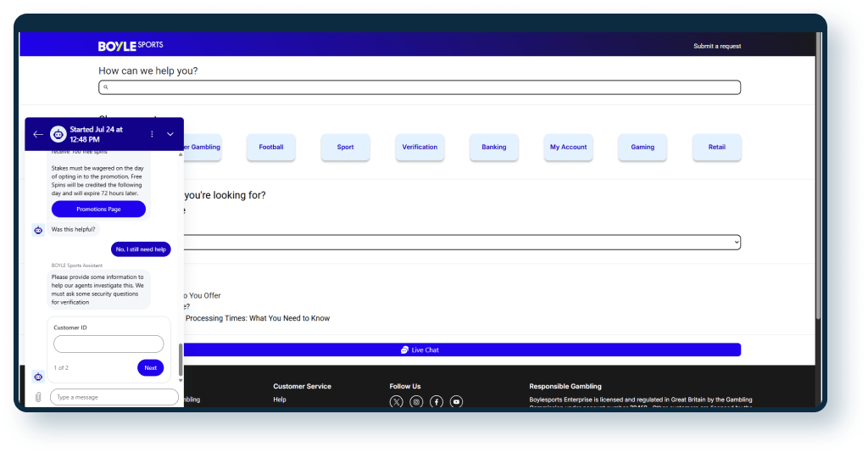868x453 pixels.
Task: Click the attachment paperclip icon
Action: [38, 397]
